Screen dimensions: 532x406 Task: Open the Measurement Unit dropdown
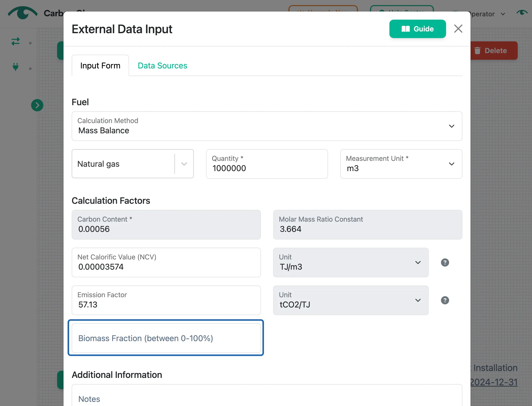(401, 164)
